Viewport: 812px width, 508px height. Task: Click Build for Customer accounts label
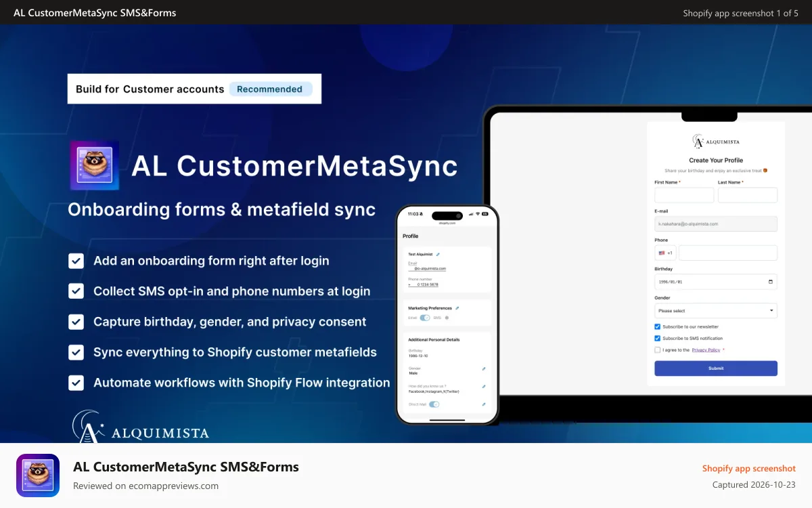point(150,89)
